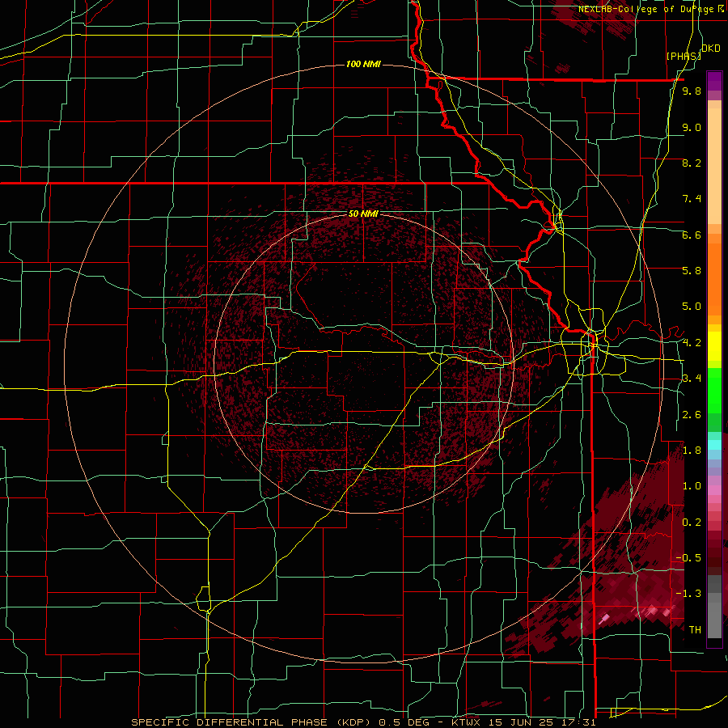
Task: Select the 1.8 value on color scale
Action: pos(692,451)
